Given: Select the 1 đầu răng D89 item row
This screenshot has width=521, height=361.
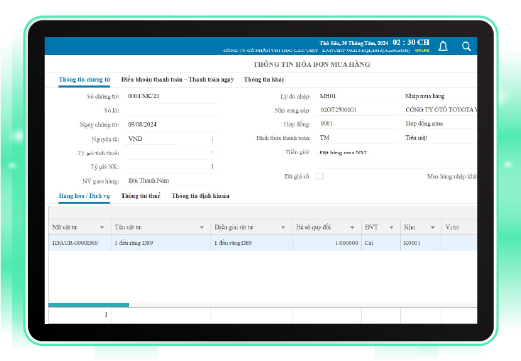Looking at the screenshot, I should 262,243.
